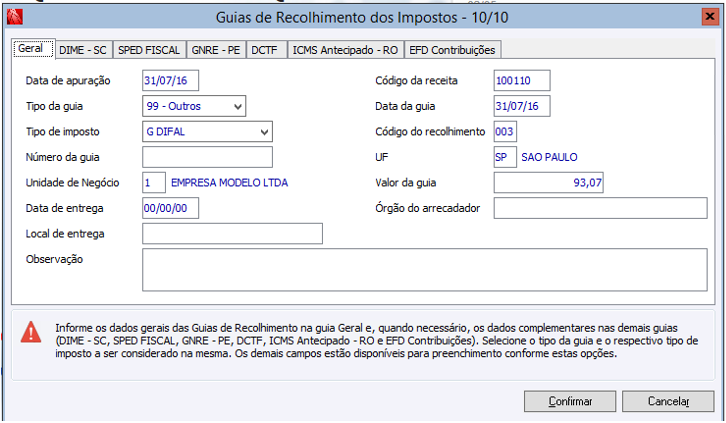Click the Data de apuração field
Viewport: 726px width, 423px height.
(x=172, y=80)
